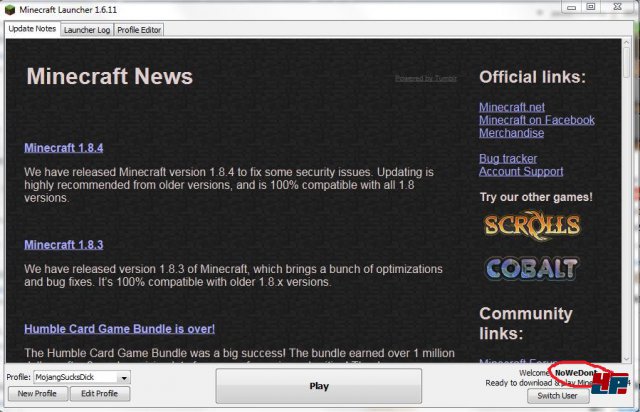Click the 'Official links:' heading
The width and height of the screenshot is (640, 412).
pos(532,77)
